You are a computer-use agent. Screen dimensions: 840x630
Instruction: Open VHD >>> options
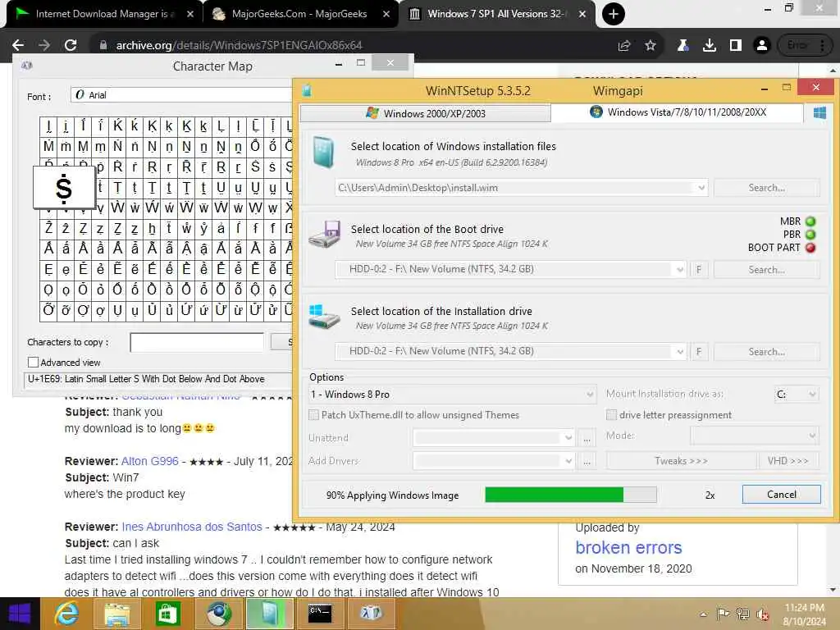coord(788,461)
